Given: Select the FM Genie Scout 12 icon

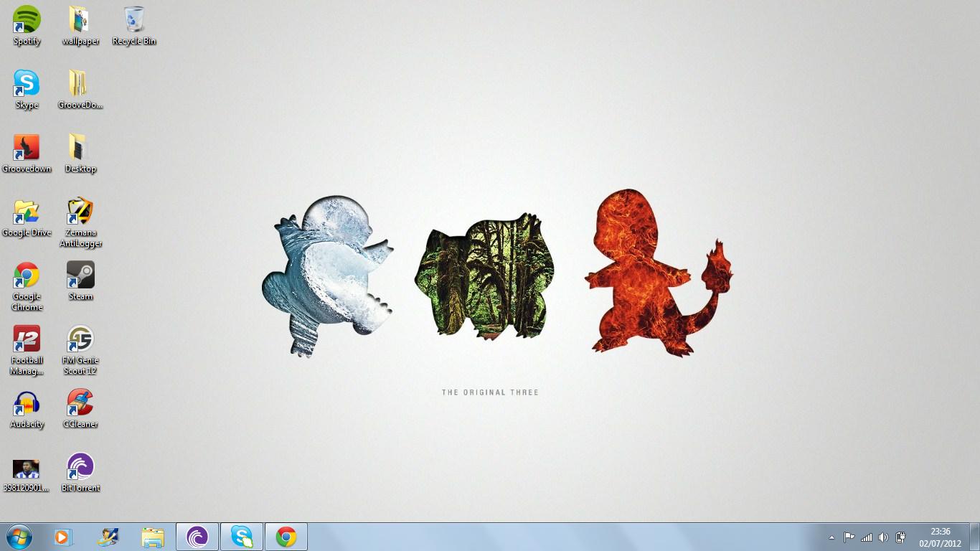Looking at the screenshot, I should pyautogui.click(x=80, y=339).
